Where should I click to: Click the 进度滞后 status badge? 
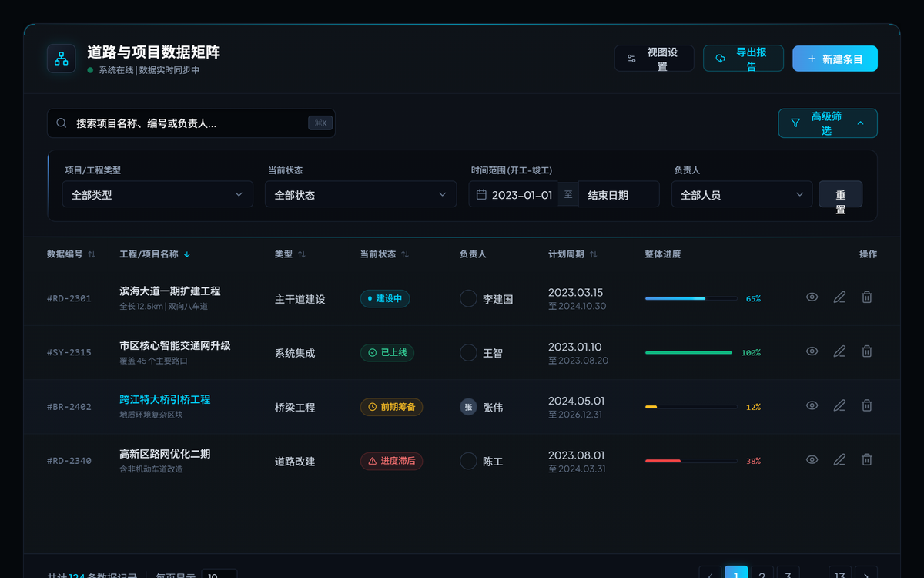[x=391, y=461]
